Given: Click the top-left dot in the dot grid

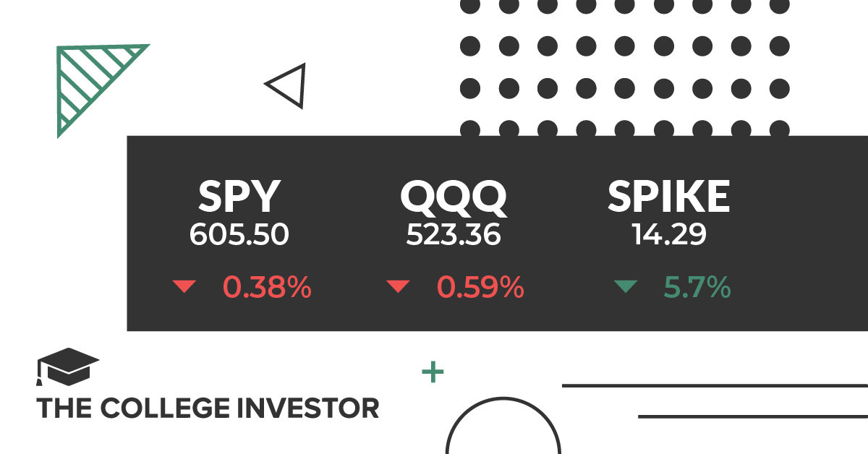Looking at the screenshot, I should [470, 7].
